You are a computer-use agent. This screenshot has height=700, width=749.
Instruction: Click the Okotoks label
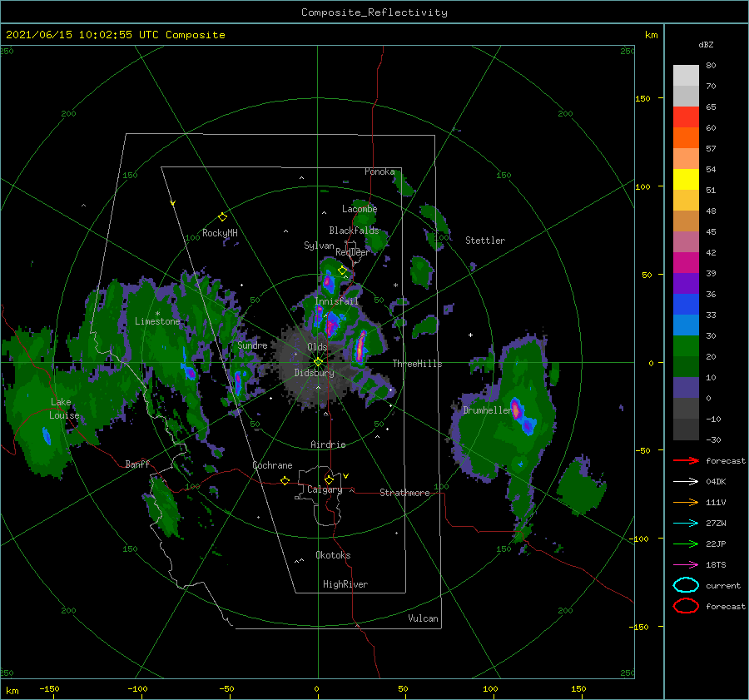tap(333, 555)
